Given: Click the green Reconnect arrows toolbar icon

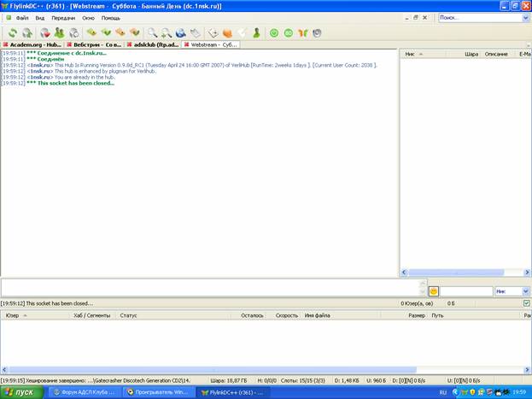Looking at the screenshot, I should pos(13,33).
